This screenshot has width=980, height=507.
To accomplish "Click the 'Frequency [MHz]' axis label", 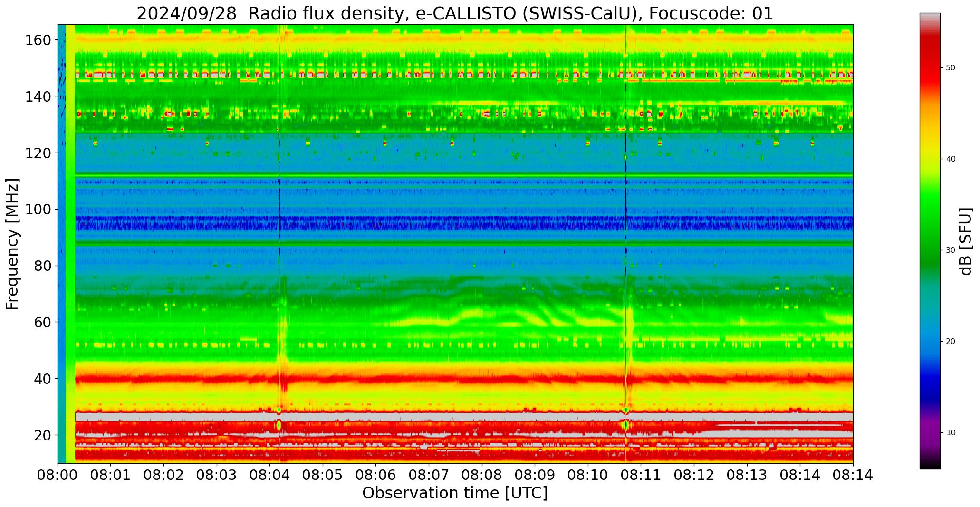I will 12,244.
